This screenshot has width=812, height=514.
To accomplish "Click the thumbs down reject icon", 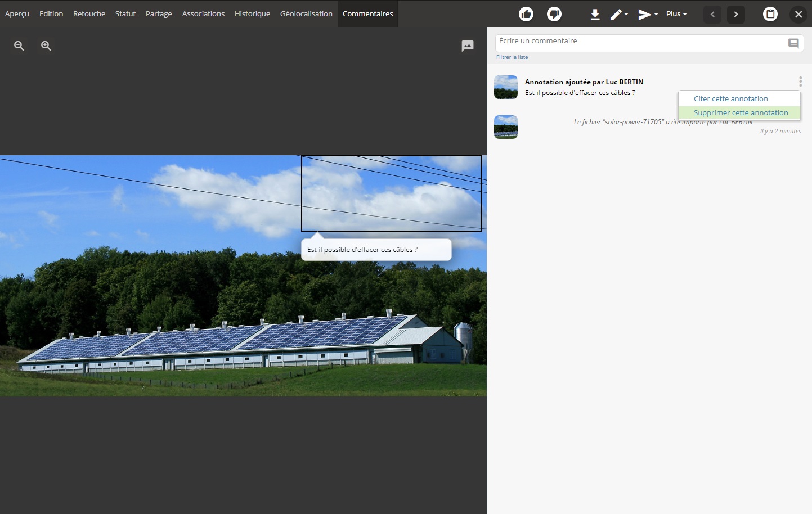I will (x=554, y=14).
